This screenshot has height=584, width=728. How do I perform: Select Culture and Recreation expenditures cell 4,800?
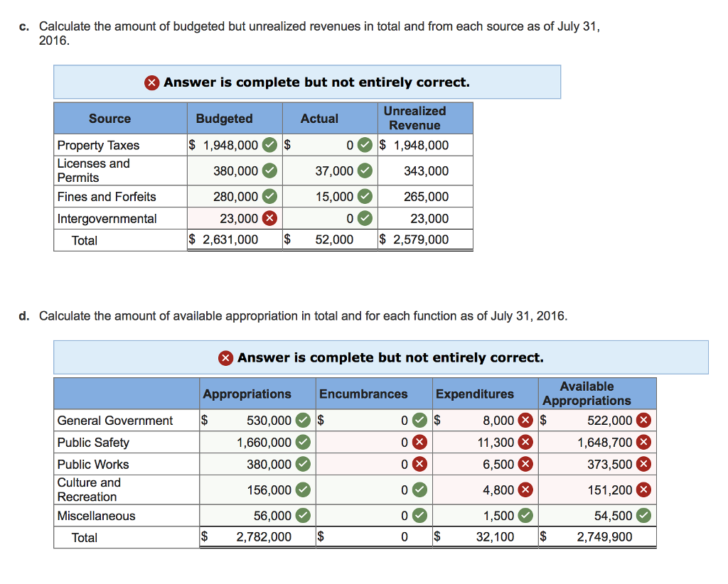486,490
